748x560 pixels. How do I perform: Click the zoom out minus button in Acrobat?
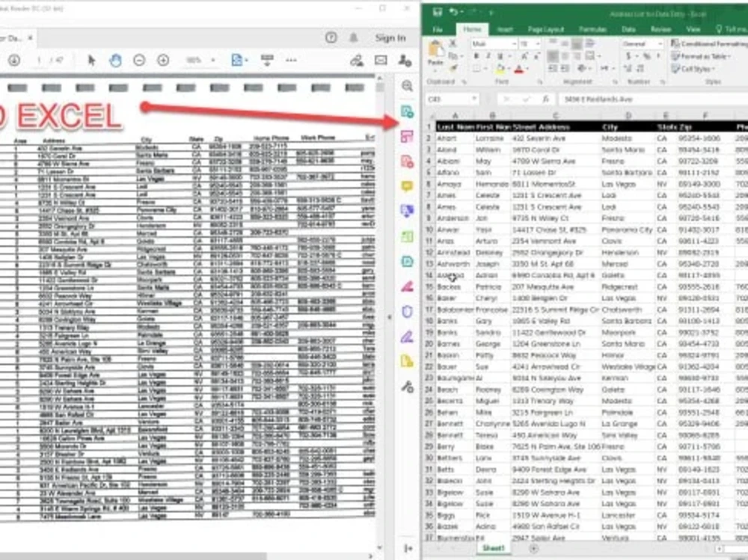(x=139, y=60)
